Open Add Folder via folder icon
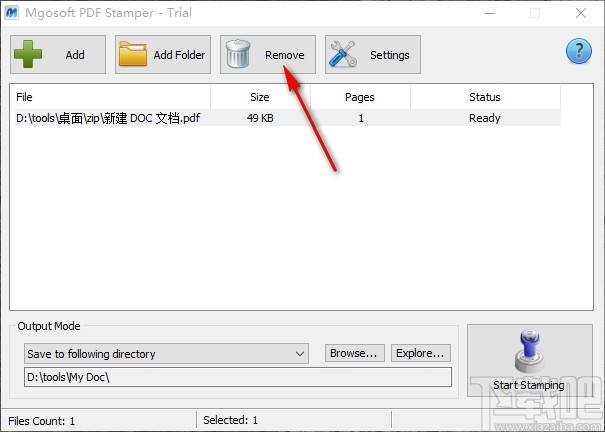Screen dimensions: 605x432 point(163,54)
